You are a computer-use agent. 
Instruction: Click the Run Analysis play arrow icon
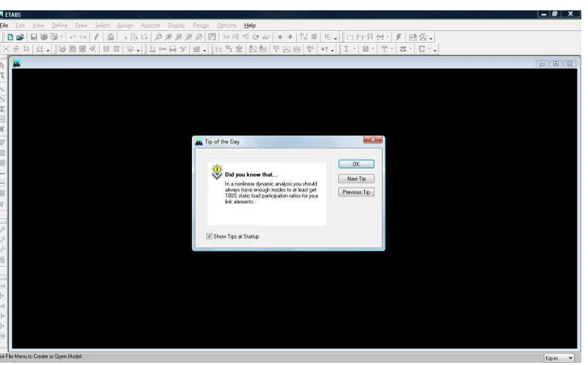[126, 38]
